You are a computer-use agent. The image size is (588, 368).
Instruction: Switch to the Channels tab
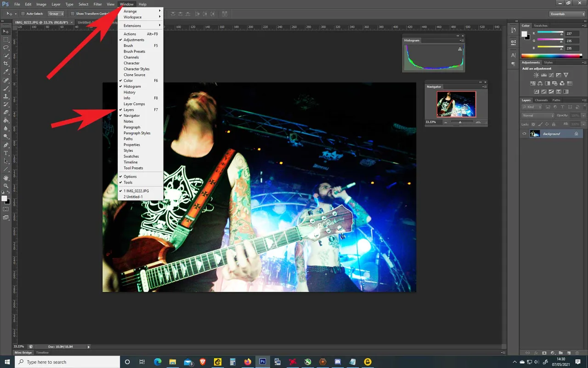click(541, 100)
